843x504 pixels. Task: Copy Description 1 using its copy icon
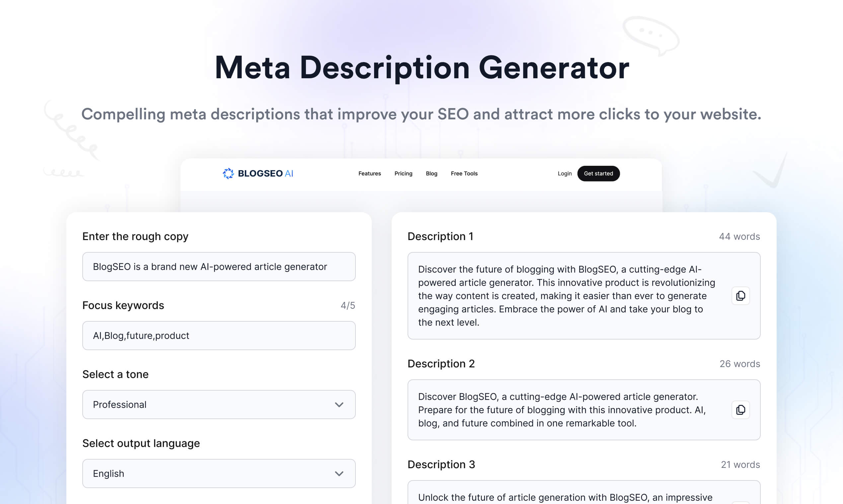pyautogui.click(x=740, y=296)
